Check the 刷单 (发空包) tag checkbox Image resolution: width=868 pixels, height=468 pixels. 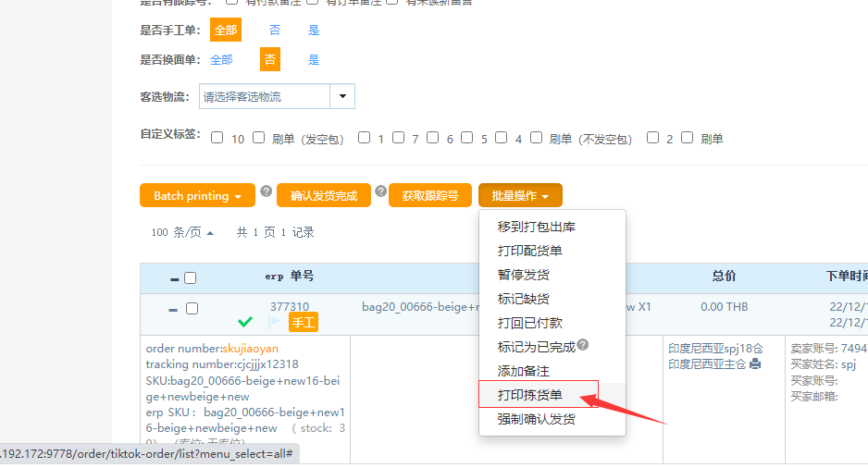(x=258, y=138)
